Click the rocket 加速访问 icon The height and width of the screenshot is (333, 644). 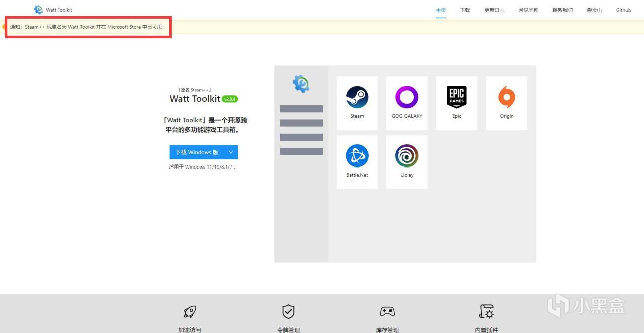pyautogui.click(x=190, y=312)
